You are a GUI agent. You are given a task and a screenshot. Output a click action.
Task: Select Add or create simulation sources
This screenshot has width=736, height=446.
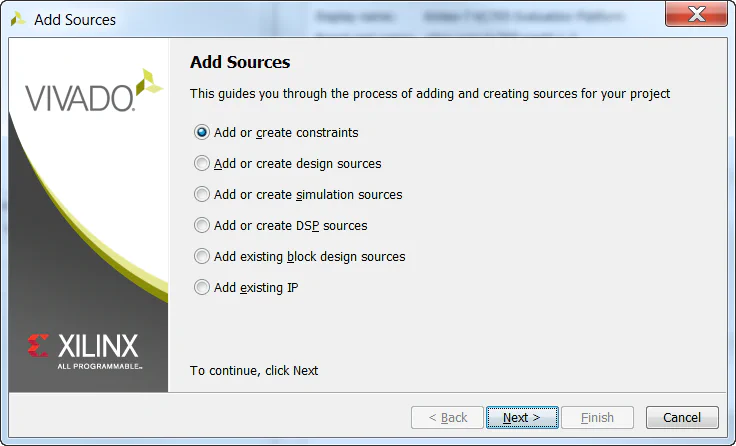[202, 195]
